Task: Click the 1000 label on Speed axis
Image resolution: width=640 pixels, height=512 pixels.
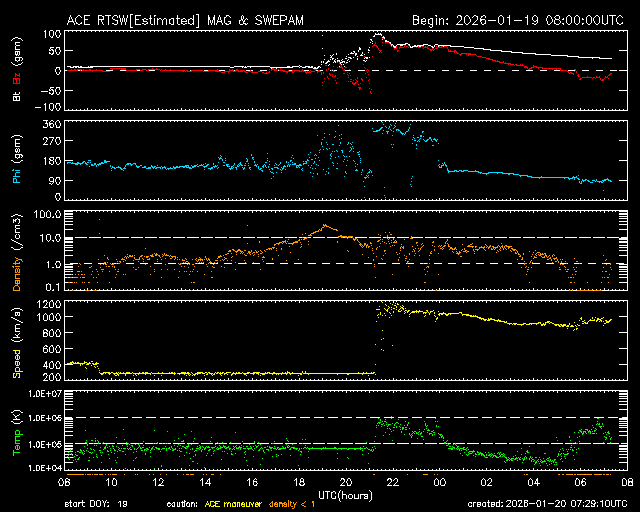Action: click(49, 317)
